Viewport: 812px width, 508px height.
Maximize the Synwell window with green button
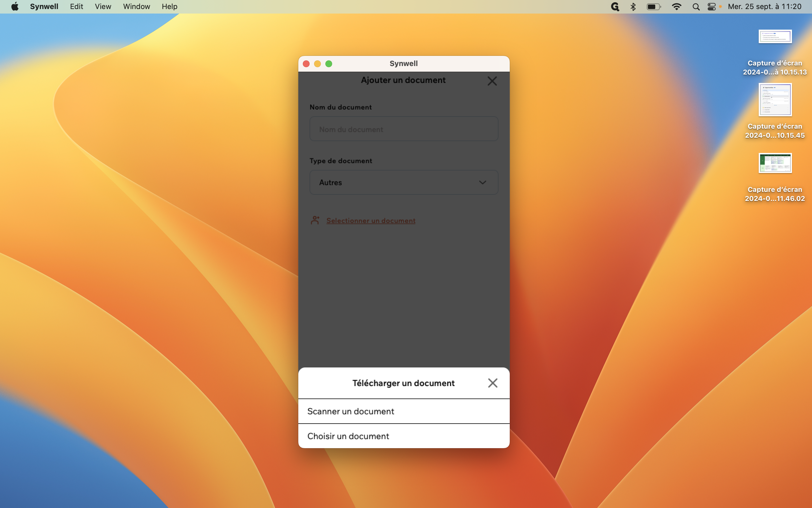(x=329, y=64)
